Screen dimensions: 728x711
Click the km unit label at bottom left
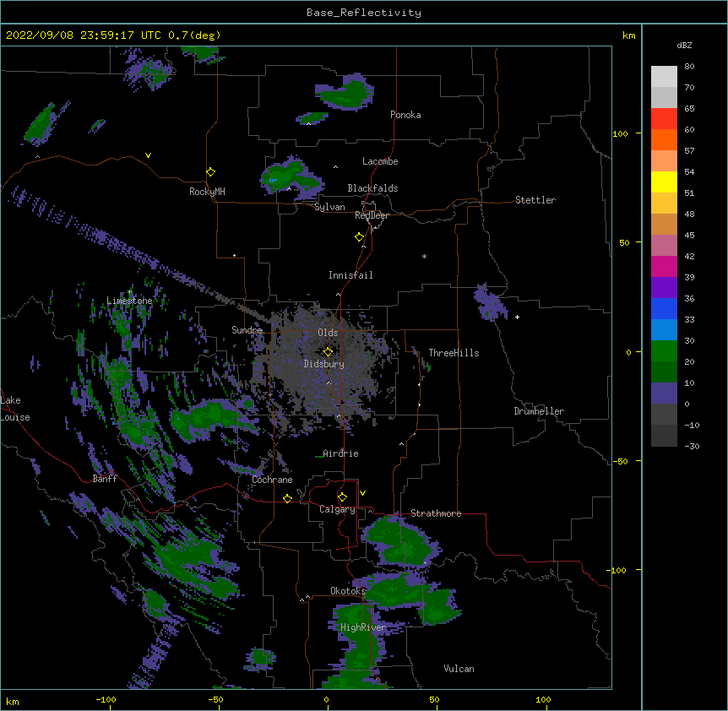13,701
